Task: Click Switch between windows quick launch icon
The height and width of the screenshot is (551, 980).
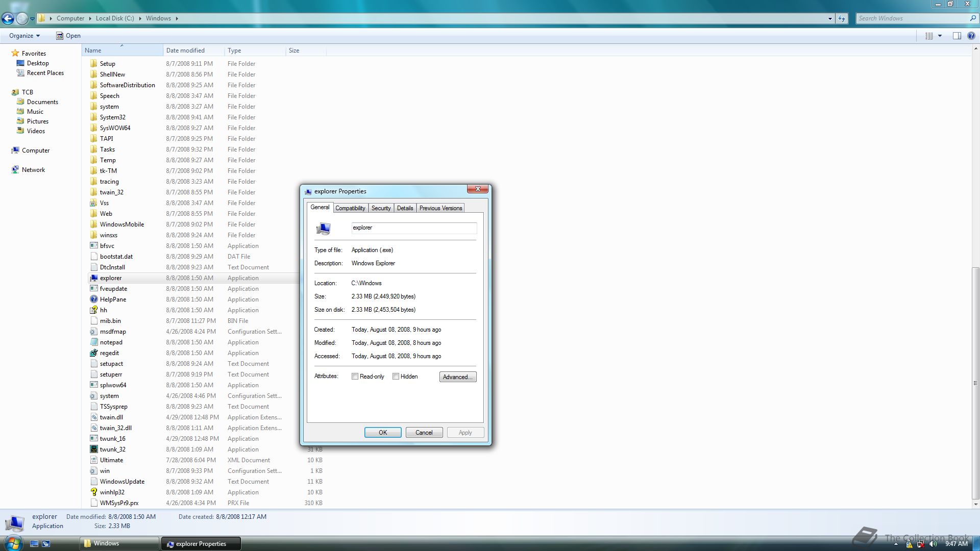Action: click(46, 544)
